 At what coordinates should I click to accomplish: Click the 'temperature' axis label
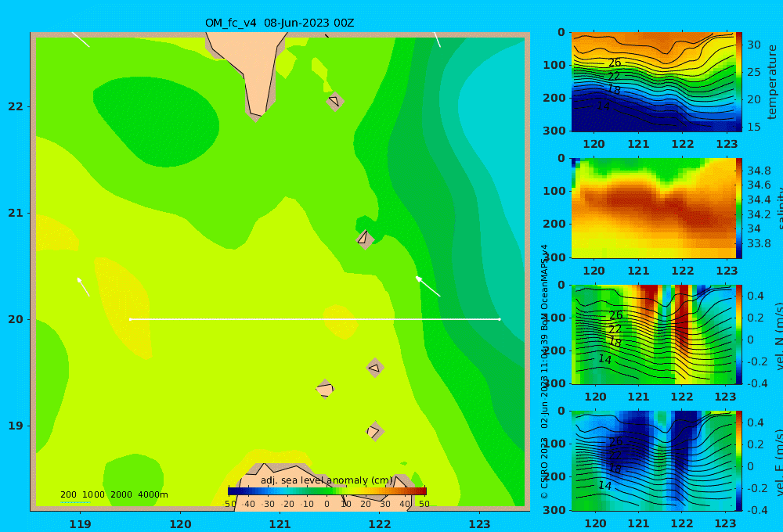pyautogui.click(x=772, y=82)
